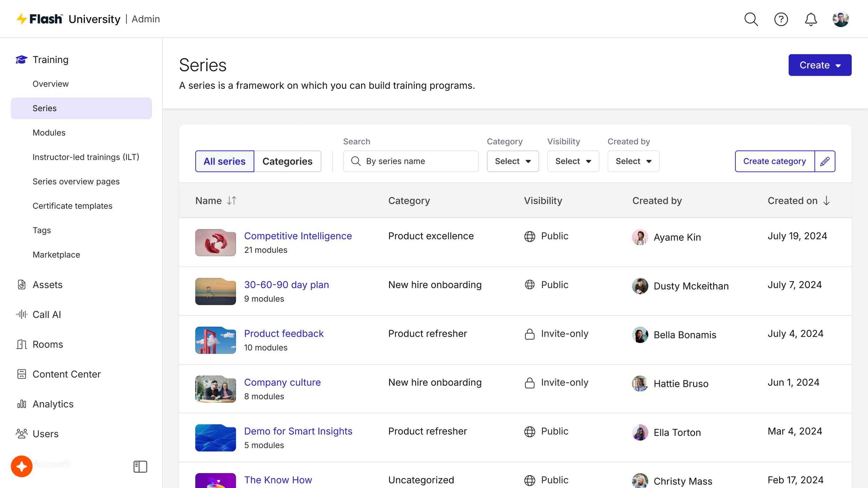The height and width of the screenshot is (488, 868).
Task: Click the orange assistant sparkle button
Action: 22,466
